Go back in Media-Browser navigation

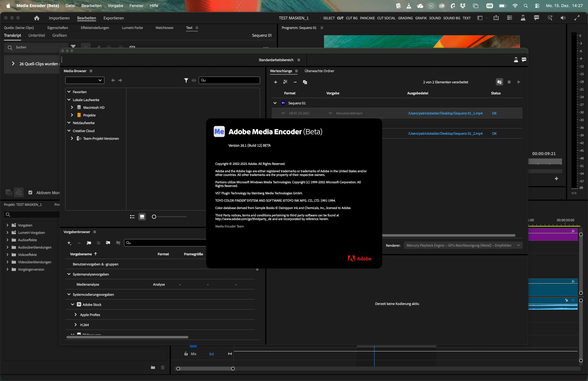pos(113,80)
